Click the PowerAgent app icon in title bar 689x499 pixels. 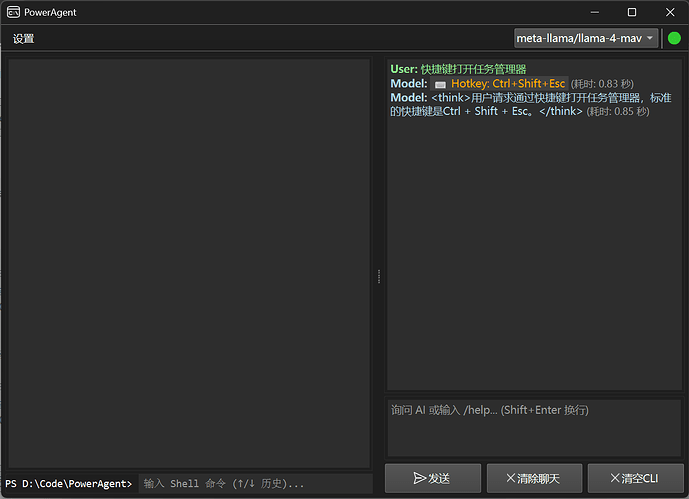coord(13,12)
